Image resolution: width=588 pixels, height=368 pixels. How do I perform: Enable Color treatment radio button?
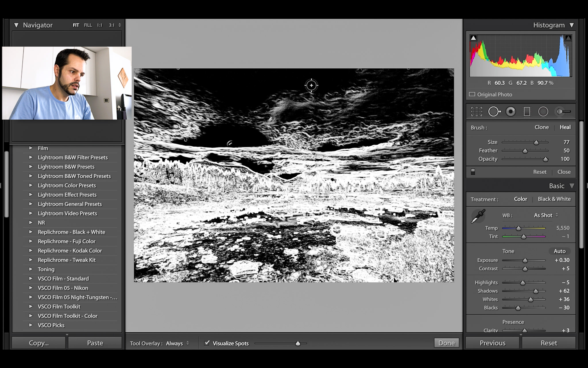[520, 199]
